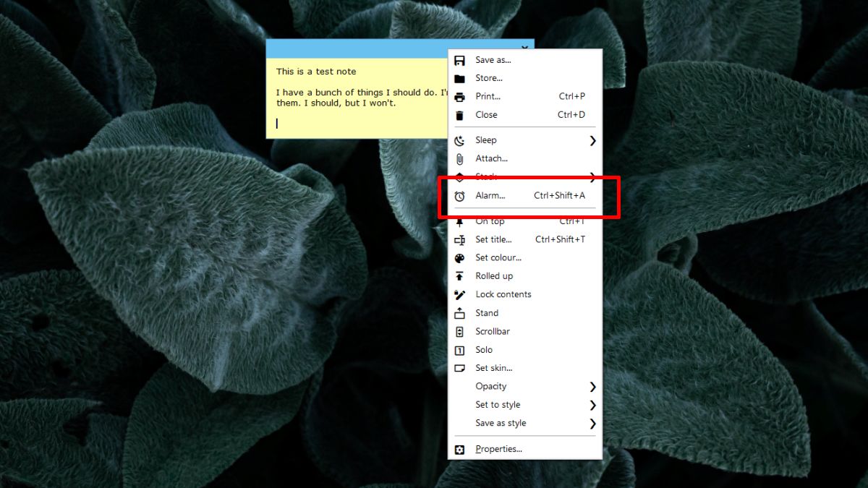Click the gear icon beside Properties
Screen dimensions: 868x488
459,450
